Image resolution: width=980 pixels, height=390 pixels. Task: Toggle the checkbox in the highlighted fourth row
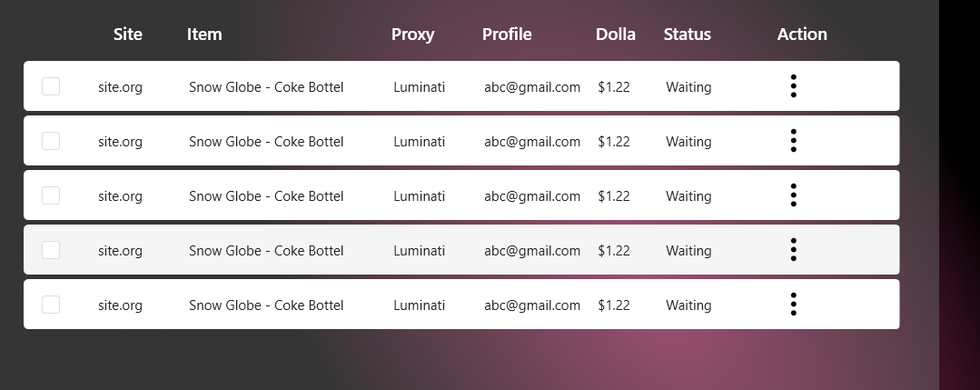51,250
